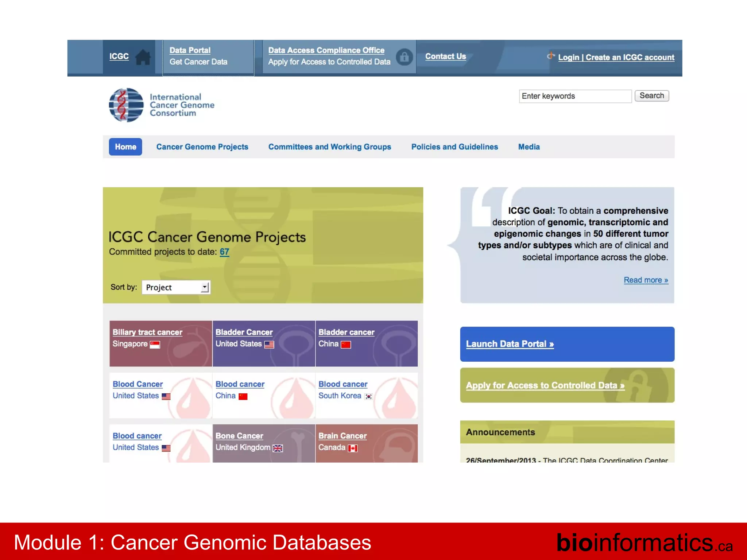This screenshot has height=560, width=747.
Task: Open the Biliary tract cancer project link
Action: (147, 332)
